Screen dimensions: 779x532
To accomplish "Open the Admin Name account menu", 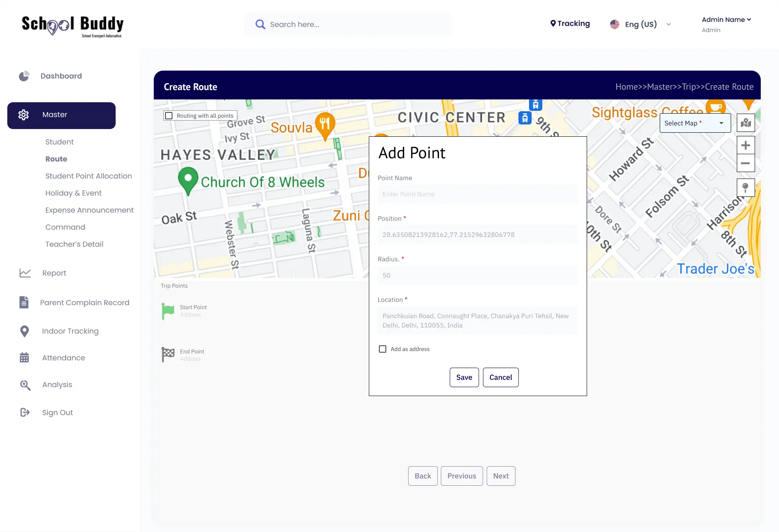I will 726,19.
